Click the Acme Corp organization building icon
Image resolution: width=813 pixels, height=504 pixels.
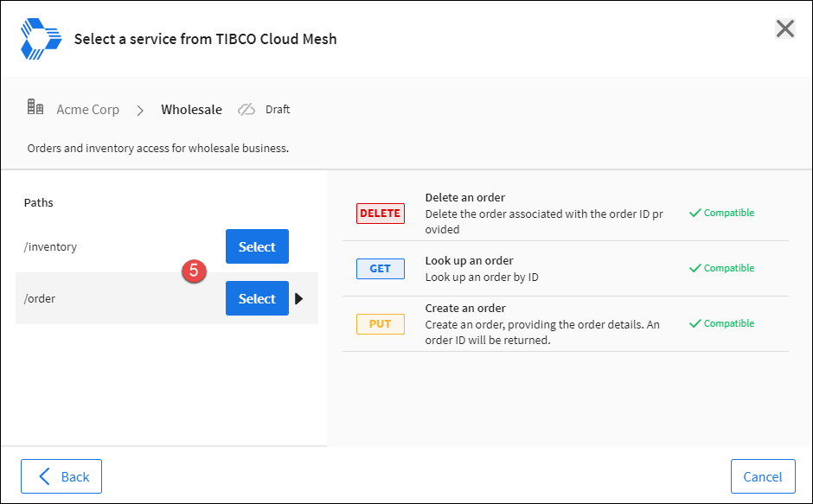[35, 108]
